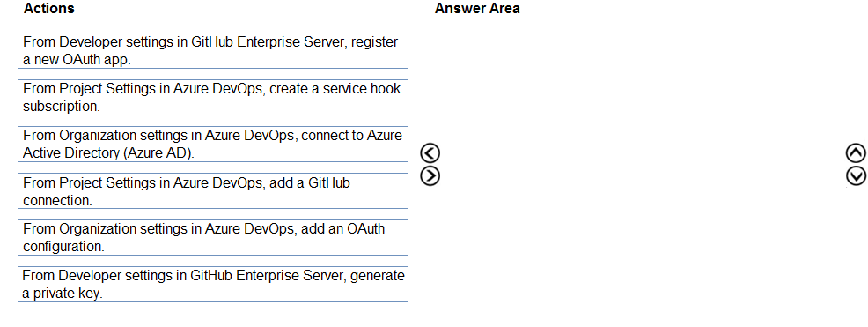The width and height of the screenshot is (868, 327).
Task: Move selected action to Answer Area with right arrow
Action: pyautogui.click(x=430, y=175)
